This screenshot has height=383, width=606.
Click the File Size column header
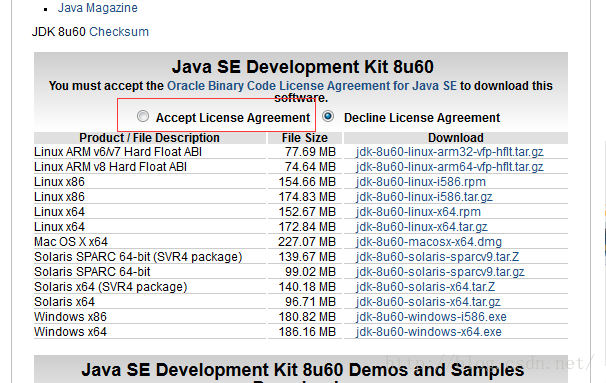point(305,138)
